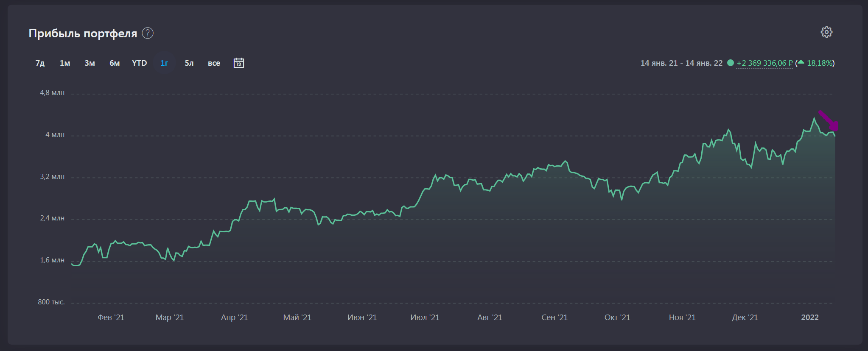Viewport: 868px width, 351px height.
Task: Select the 7д time range
Action: tap(40, 63)
